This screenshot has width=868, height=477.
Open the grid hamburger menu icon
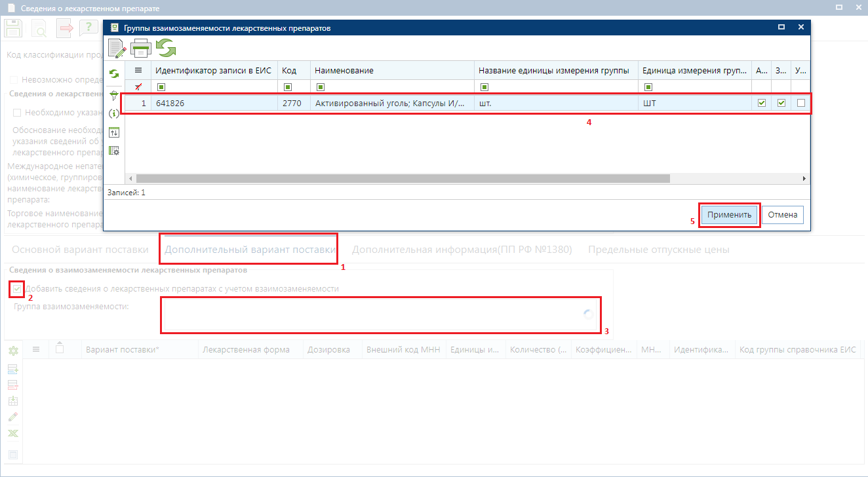coord(138,70)
